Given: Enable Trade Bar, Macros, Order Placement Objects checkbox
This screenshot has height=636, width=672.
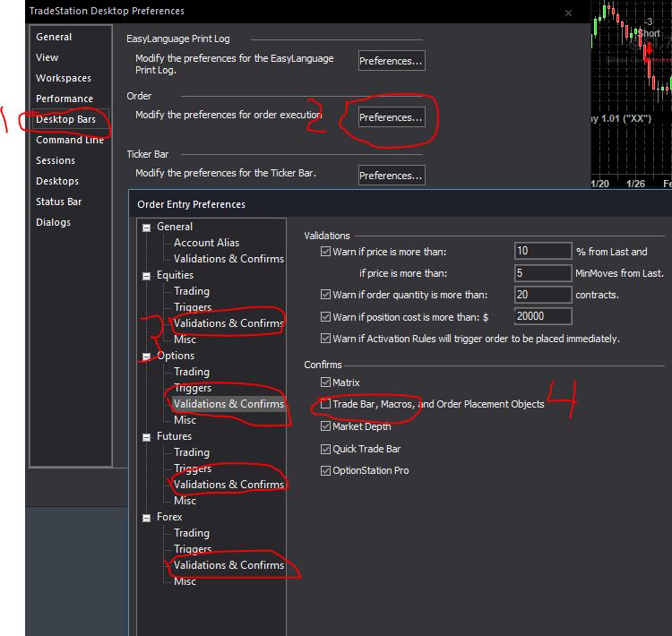Looking at the screenshot, I should [326, 404].
